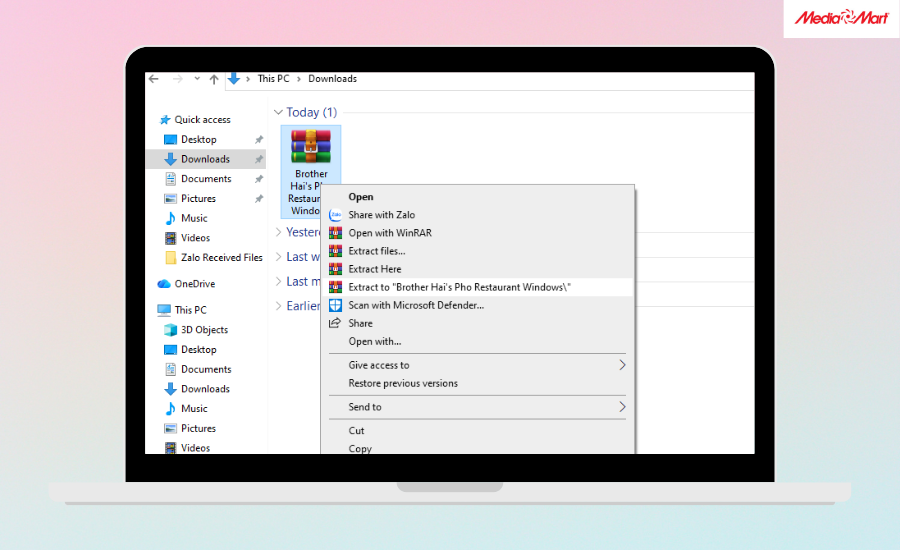This screenshot has width=900, height=550.
Task: Extract to "Brother Hai's Pho Restaurant Windows\"
Action: coord(459,287)
